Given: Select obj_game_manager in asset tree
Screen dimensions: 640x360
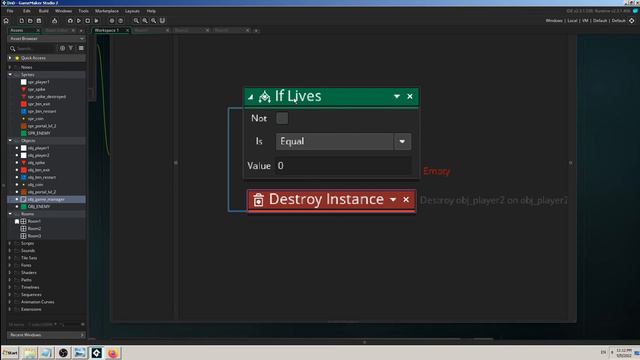Looking at the screenshot, I should point(47,199).
